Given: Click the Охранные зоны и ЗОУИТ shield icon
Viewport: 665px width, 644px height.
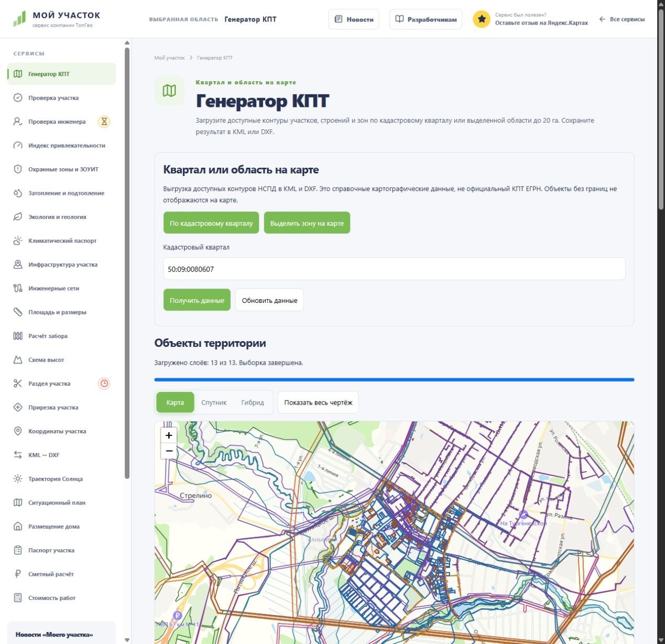Looking at the screenshot, I should (18, 169).
